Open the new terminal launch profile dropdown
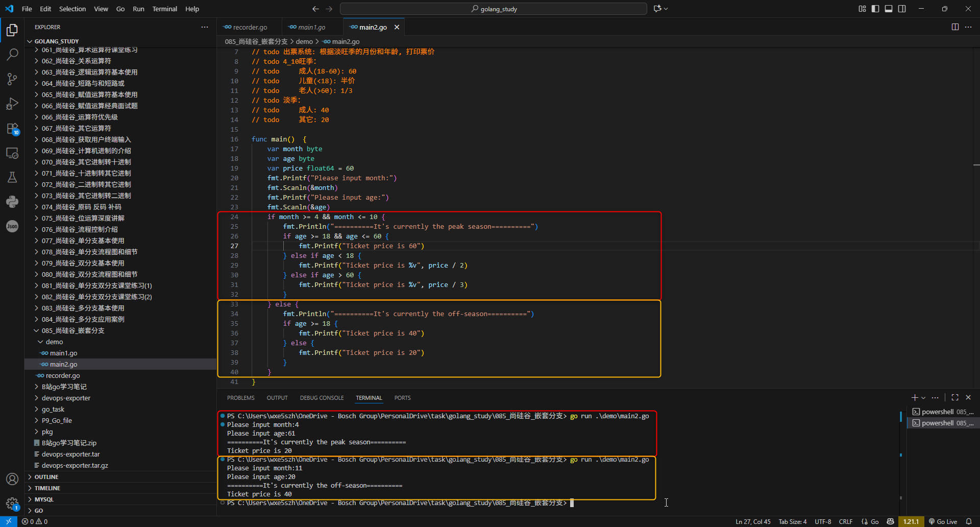This screenshot has width=980, height=527. tap(923, 398)
